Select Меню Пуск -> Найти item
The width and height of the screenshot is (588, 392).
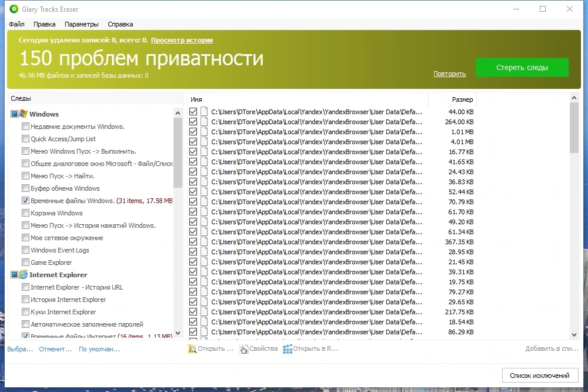63,176
